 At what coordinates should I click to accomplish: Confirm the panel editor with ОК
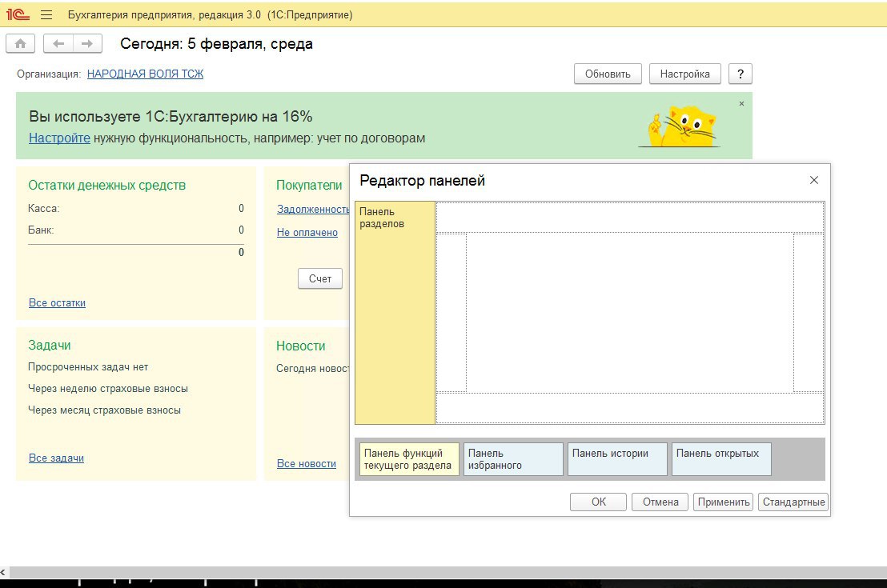coord(599,502)
